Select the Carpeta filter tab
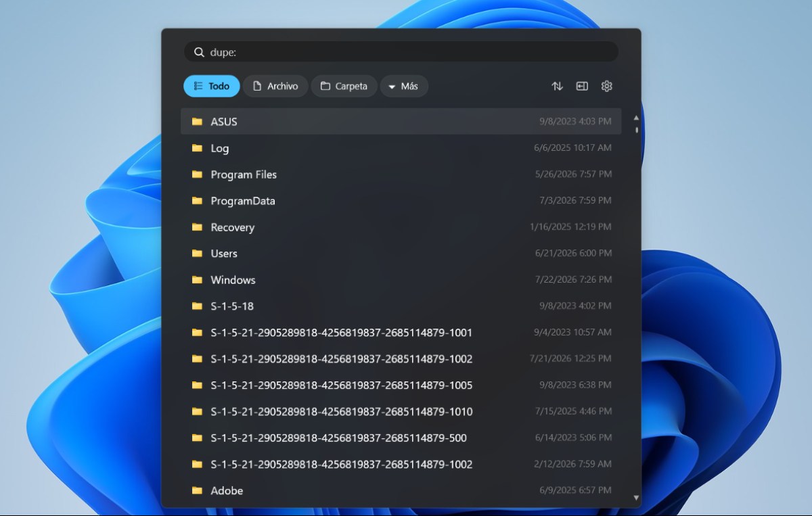The width and height of the screenshot is (812, 516). pyautogui.click(x=344, y=86)
